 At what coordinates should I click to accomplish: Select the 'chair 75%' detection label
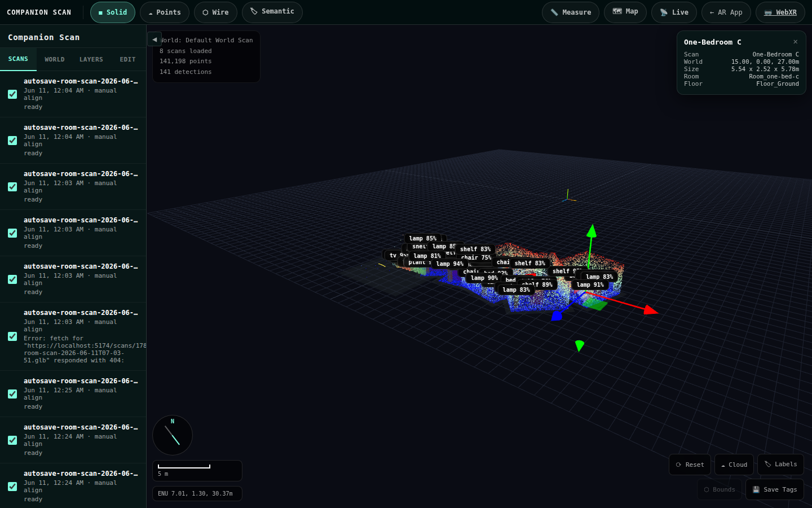click(x=476, y=258)
